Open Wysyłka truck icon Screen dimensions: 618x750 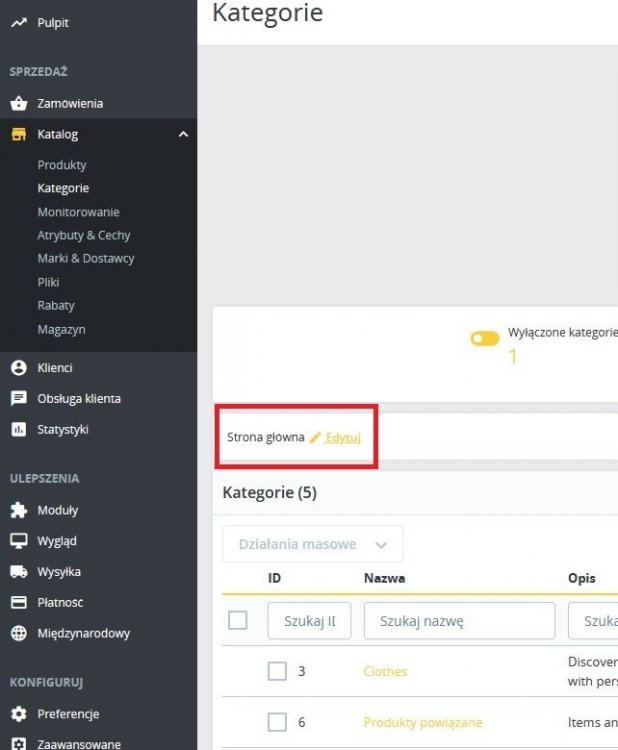pyautogui.click(x=19, y=572)
